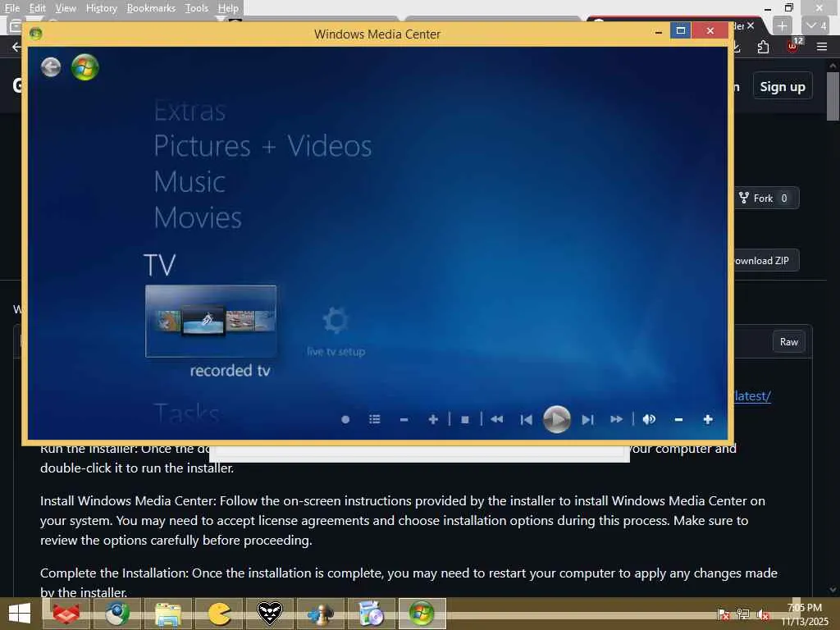Close the active browser tab
Image resolution: width=840 pixels, height=630 pixels.
[751, 25]
